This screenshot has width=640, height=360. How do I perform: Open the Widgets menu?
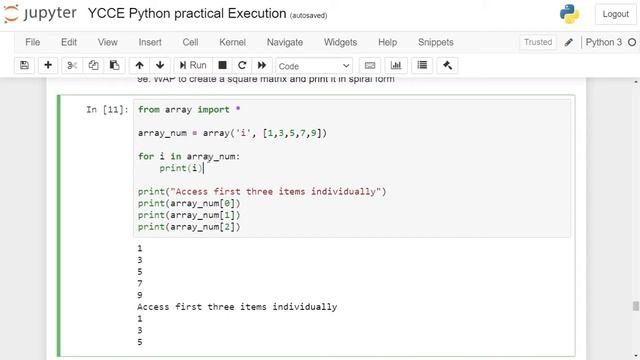pyautogui.click(x=340, y=42)
